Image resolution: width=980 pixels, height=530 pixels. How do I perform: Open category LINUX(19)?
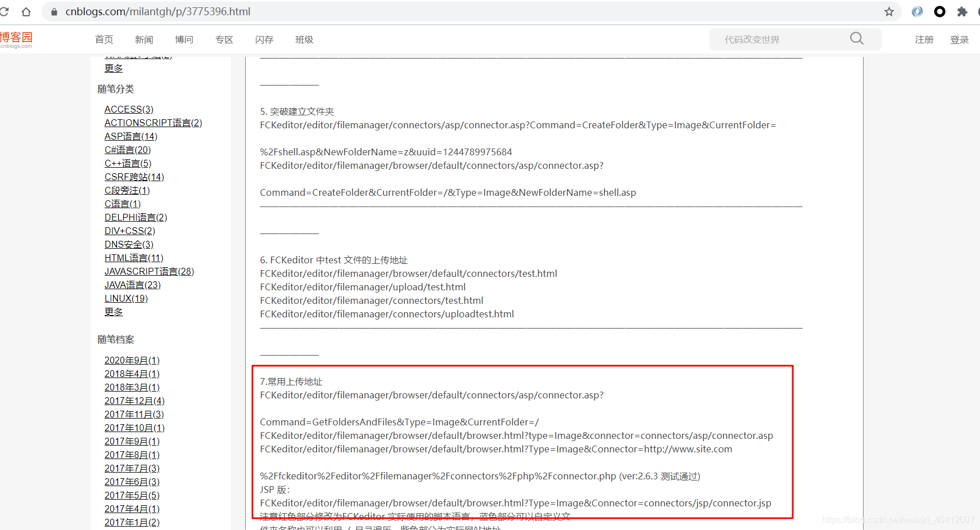click(x=126, y=298)
